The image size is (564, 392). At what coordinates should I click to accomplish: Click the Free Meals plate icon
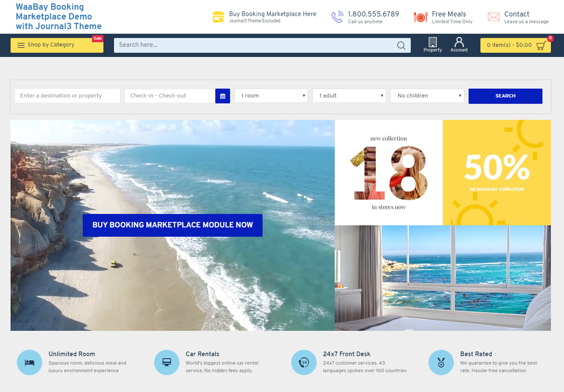pyautogui.click(x=421, y=17)
